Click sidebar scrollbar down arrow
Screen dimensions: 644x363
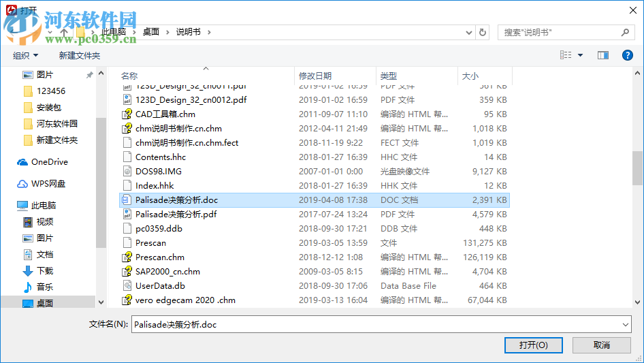pos(101,302)
